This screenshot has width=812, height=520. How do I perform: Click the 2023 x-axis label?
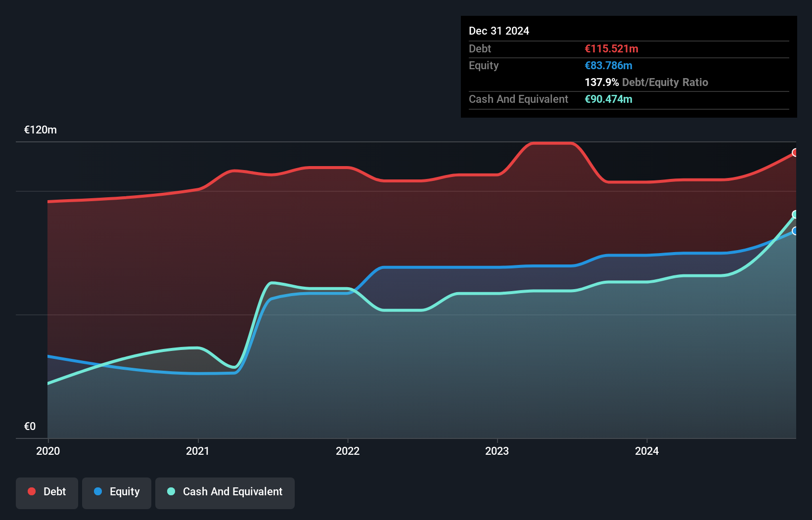(497, 451)
